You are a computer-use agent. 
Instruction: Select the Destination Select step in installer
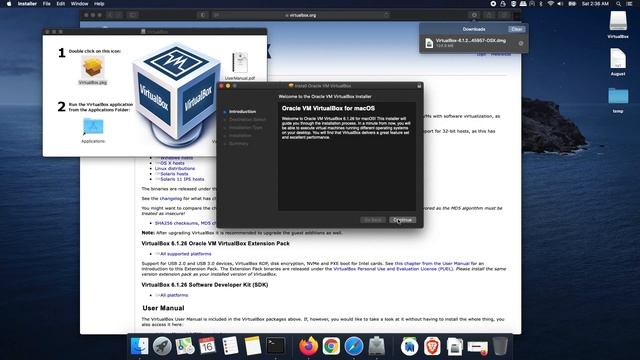[247, 120]
